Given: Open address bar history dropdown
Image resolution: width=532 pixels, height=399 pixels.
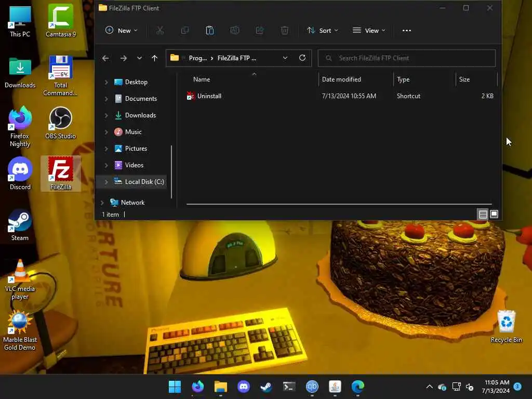Looking at the screenshot, I should [x=285, y=58].
